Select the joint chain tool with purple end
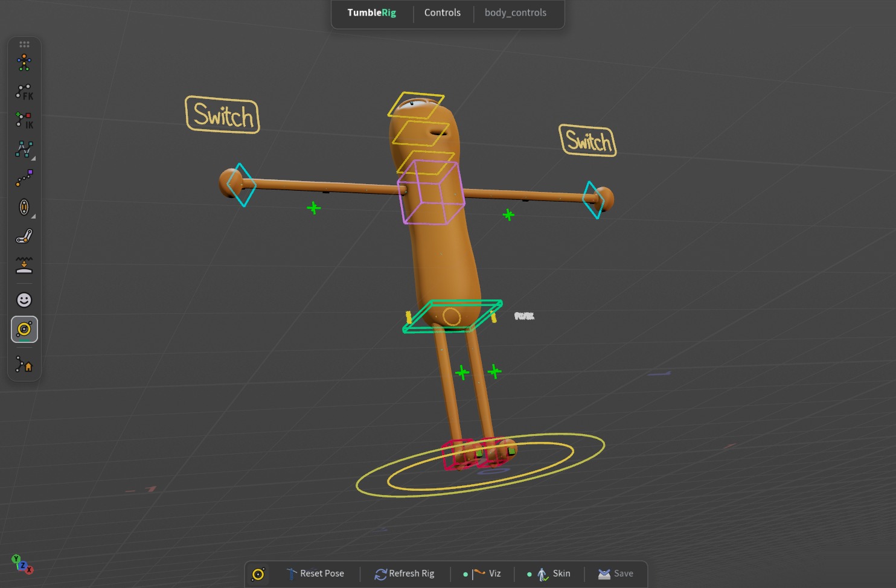896x588 pixels. tap(24, 178)
